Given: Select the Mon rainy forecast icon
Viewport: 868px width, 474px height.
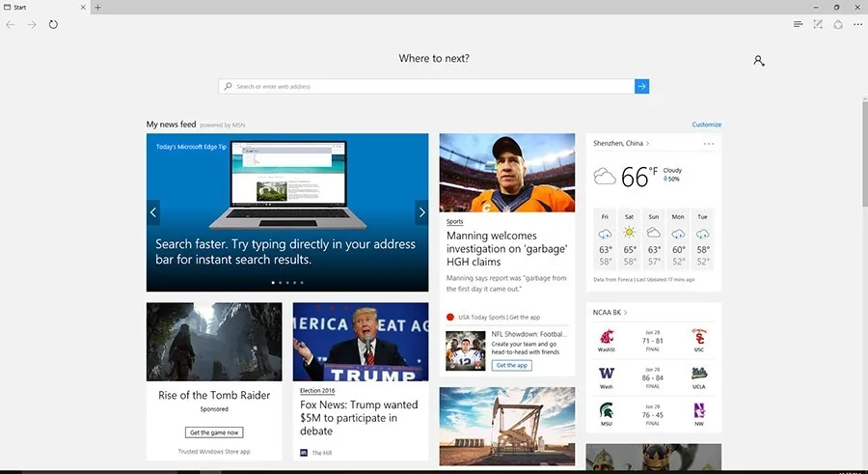Looking at the screenshot, I should (678, 234).
